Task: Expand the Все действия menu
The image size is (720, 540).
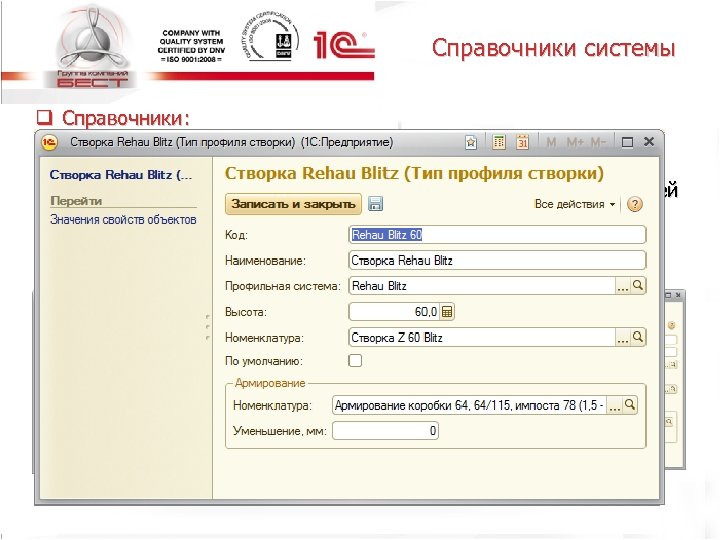Action: tap(574, 204)
